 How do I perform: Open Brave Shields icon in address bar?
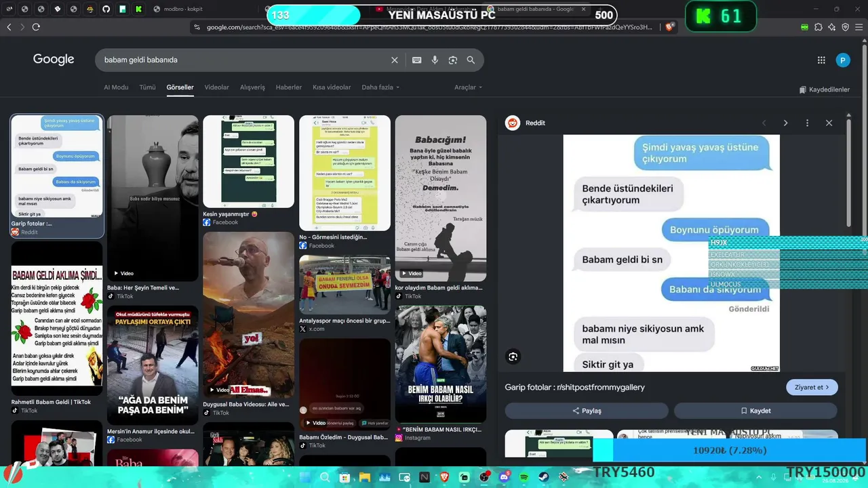pos(669,27)
